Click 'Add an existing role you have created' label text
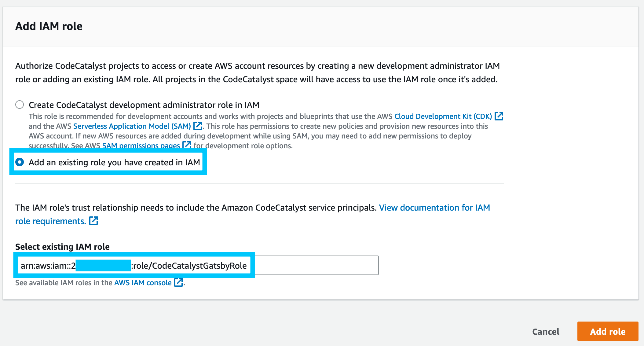The width and height of the screenshot is (644, 346). click(x=114, y=162)
